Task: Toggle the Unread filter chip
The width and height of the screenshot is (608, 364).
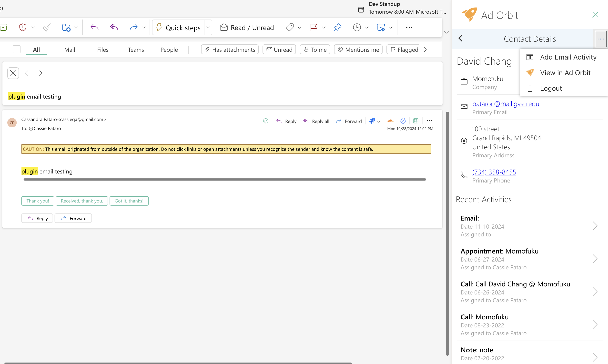Action: click(279, 50)
